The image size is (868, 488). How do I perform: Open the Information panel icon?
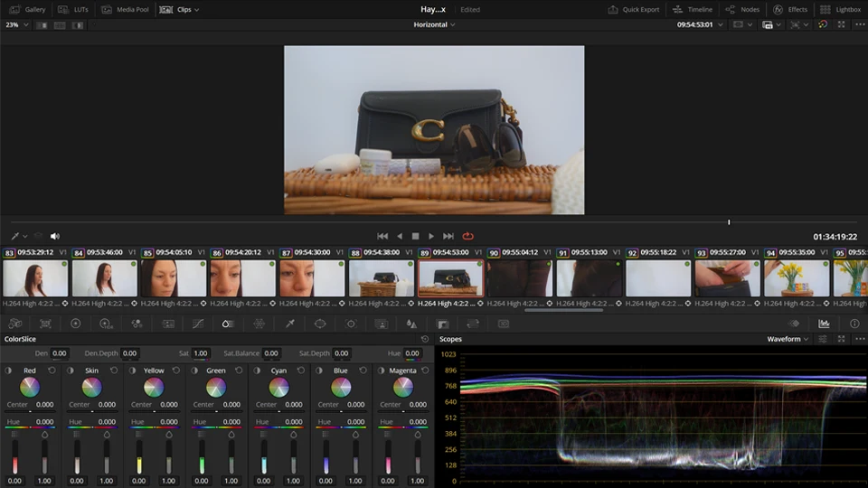coord(854,324)
